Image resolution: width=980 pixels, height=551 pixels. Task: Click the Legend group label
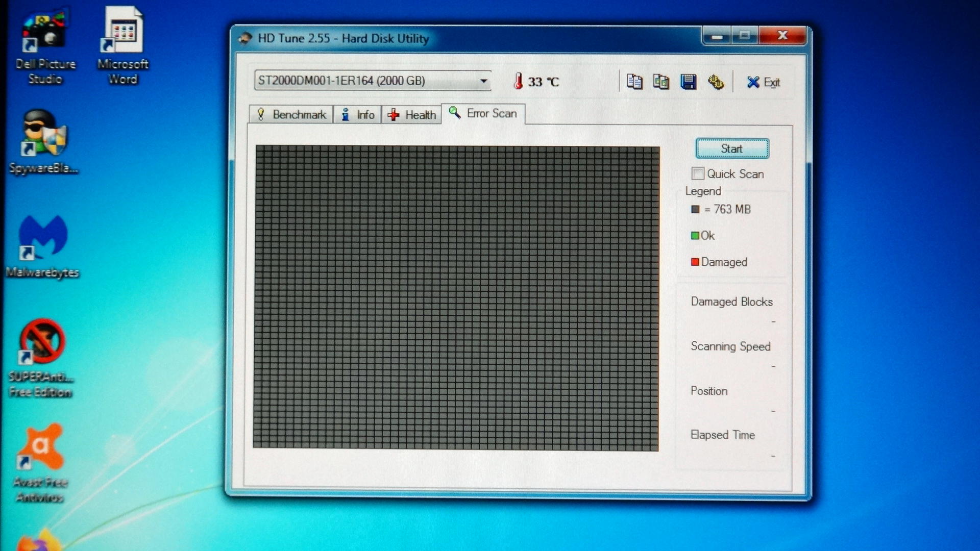[703, 191]
